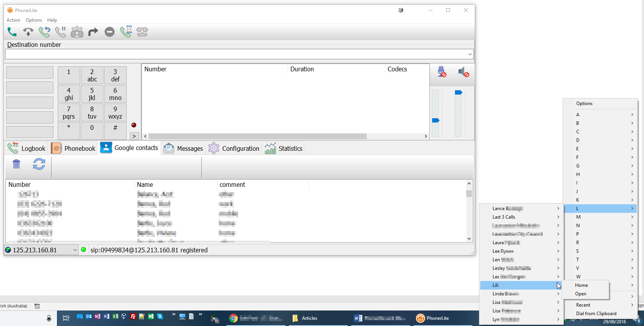Sort contacts by the Number column
Viewport: 644px width, 326px height.
(70, 185)
